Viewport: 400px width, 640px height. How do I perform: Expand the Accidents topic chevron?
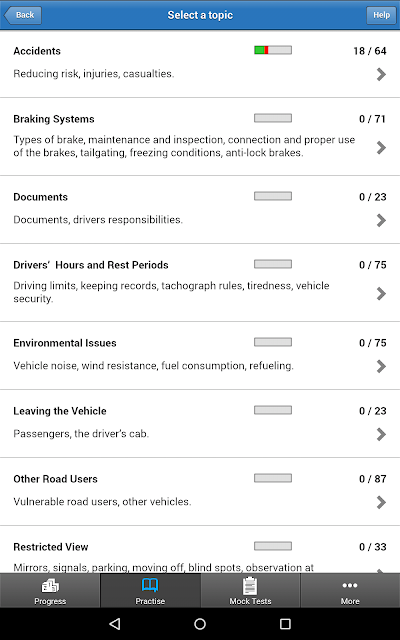click(381, 74)
